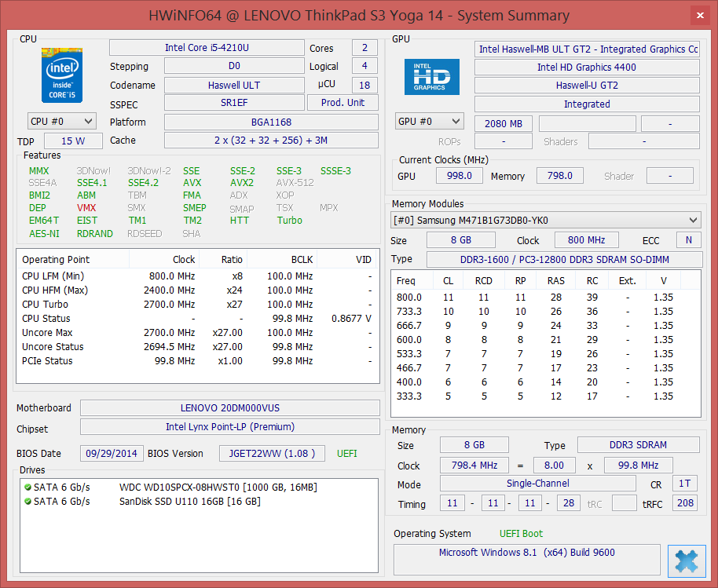Click the DDR3-1600 module type field
The image size is (718, 588).
565,259
